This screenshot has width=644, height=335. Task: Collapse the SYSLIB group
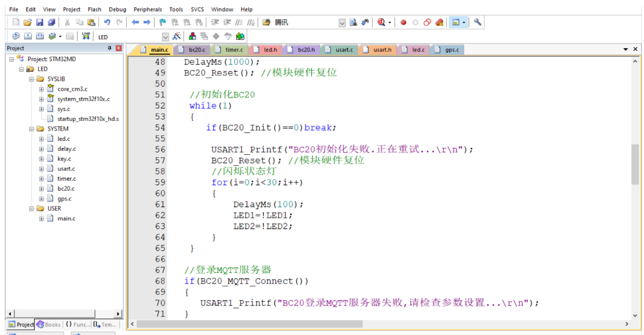click(x=32, y=79)
